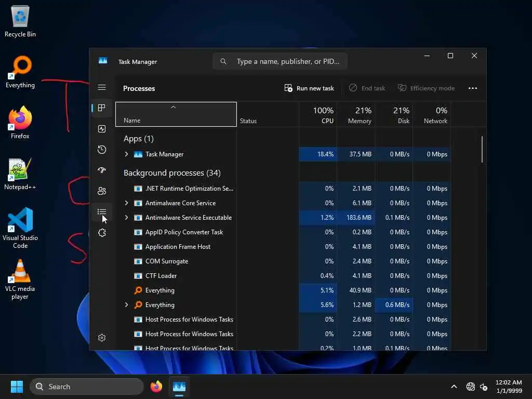Select the VLC media player desktop shortcut
This screenshot has width=532, height=399.
pos(20,280)
